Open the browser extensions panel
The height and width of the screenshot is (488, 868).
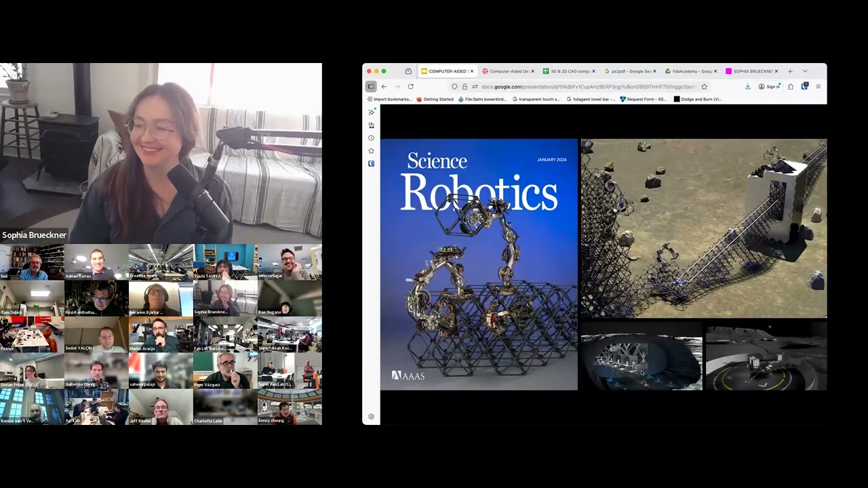click(x=791, y=87)
